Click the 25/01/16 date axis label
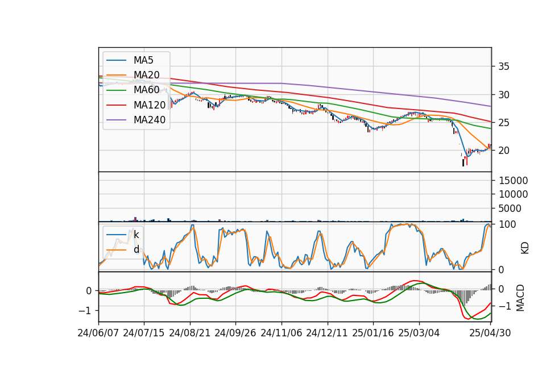 pos(373,333)
